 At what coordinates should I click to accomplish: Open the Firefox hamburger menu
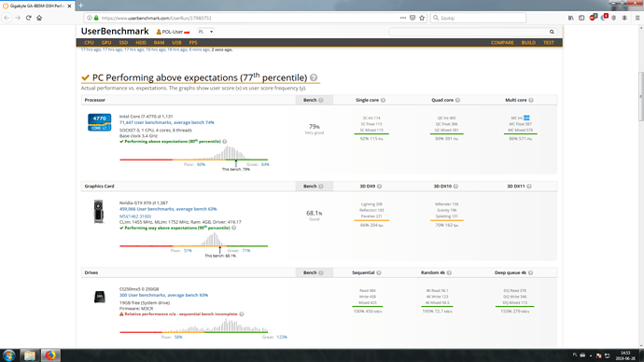[x=637, y=18]
